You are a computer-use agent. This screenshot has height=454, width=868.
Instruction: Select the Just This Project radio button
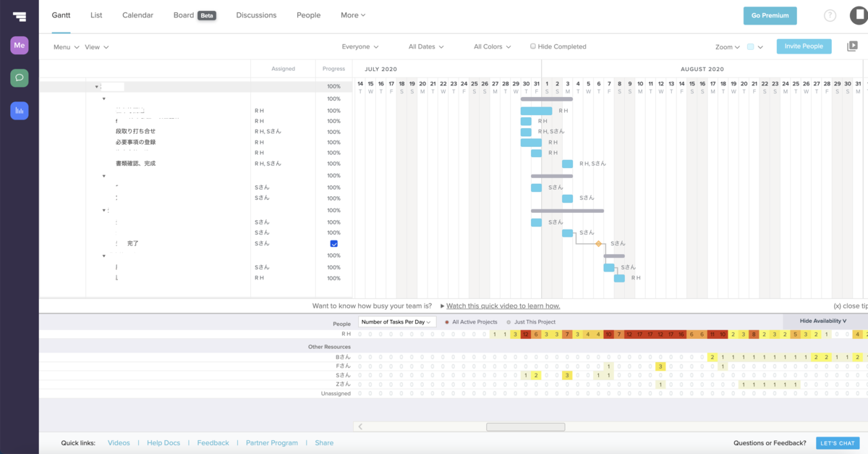point(509,322)
